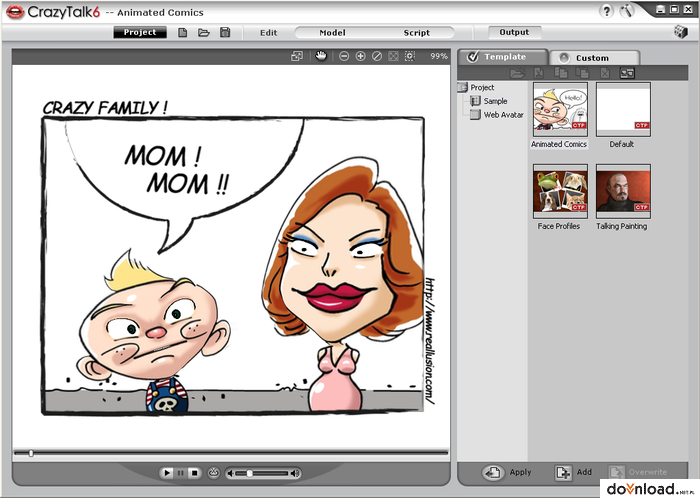700x498 pixels.
Task: Click the copy template icon
Action: point(560,73)
